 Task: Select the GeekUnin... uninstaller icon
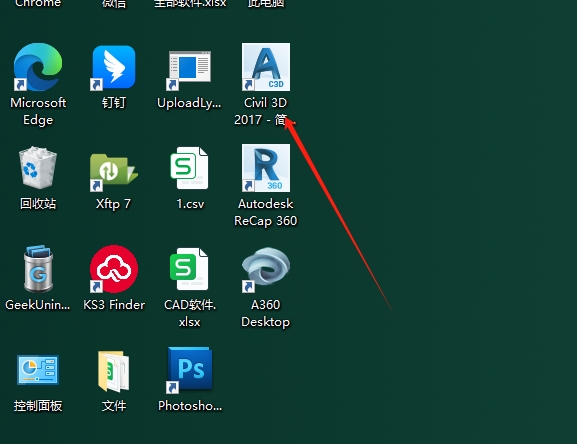pos(38,269)
